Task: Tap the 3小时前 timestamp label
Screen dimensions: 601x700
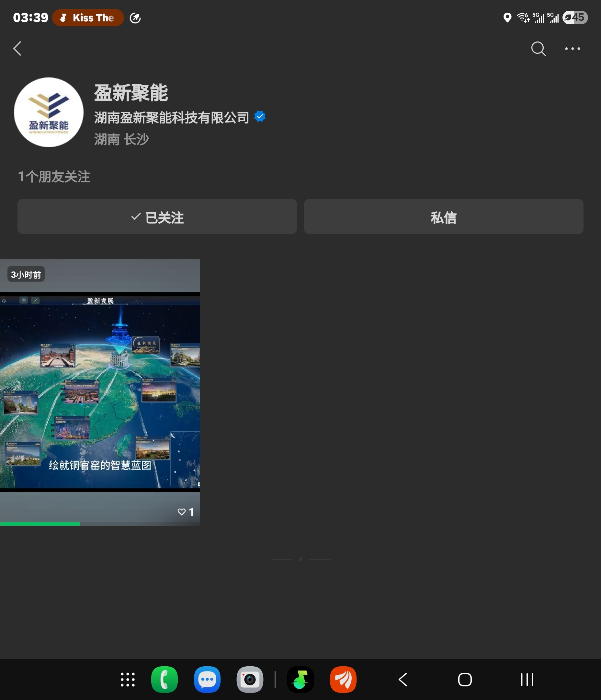Action: (26, 274)
